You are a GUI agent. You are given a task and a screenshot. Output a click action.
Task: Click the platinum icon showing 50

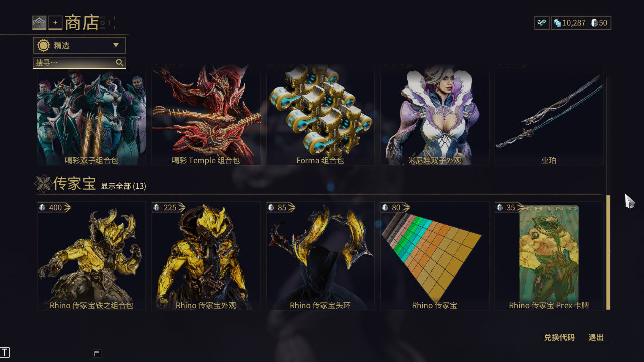click(594, 23)
